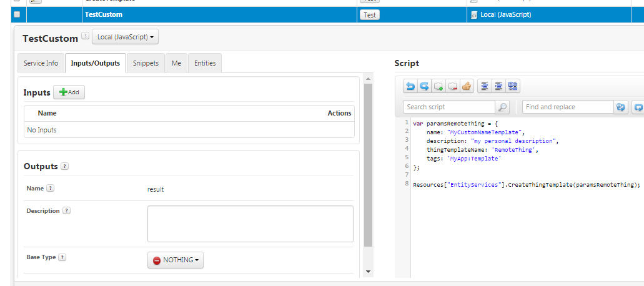Open the Me tab
The image size is (644, 286).
177,63
